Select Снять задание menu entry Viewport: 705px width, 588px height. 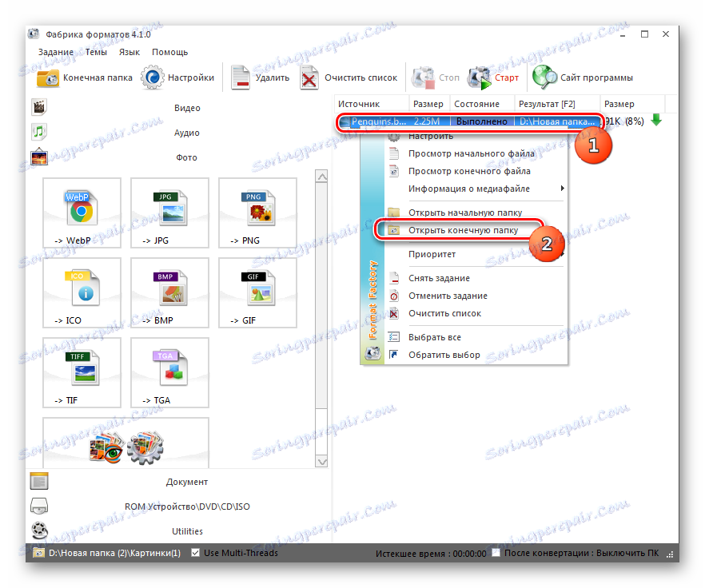pyautogui.click(x=476, y=278)
